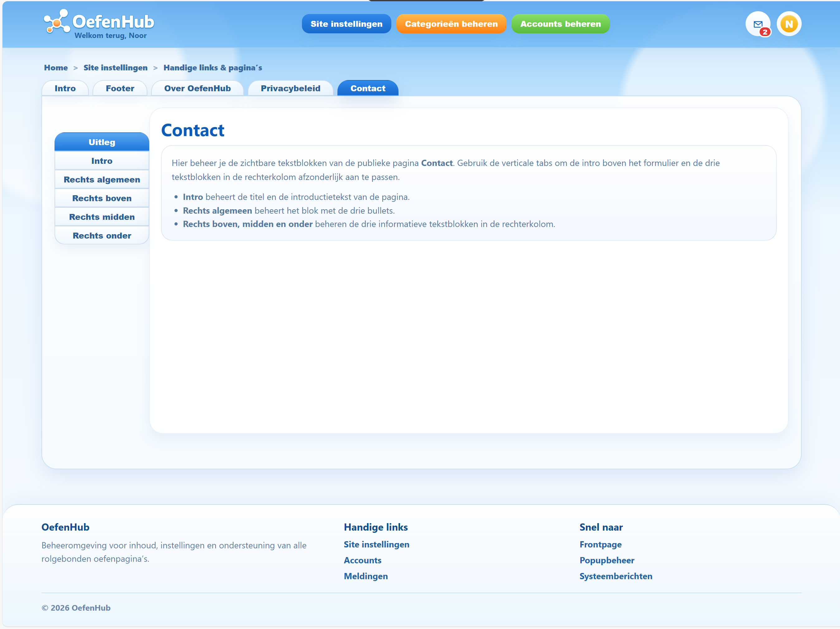Open the Rechts midden vertical tab
Screen dimensions: 840x629
(x=102, y=217)
